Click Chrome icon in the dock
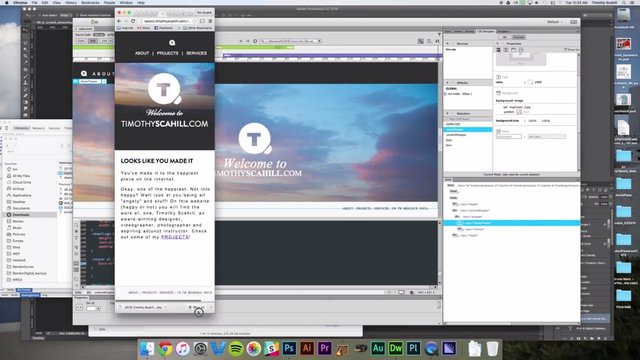Image resolution: width=640 pixels, height=360 pixels. point(165,349)
